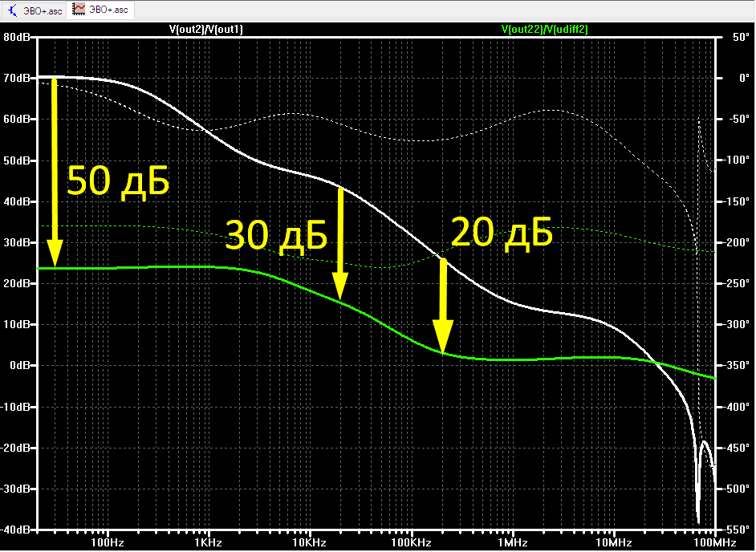Click the transistor schematic icon on first tab
This screenshot has width=756, height=552.
pos(12,10)
